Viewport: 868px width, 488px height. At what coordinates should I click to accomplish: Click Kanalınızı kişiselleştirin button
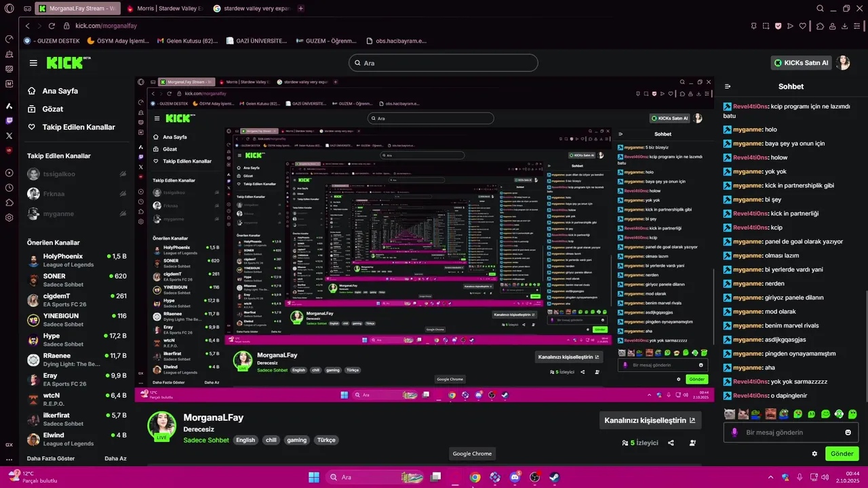click(650, 420)
